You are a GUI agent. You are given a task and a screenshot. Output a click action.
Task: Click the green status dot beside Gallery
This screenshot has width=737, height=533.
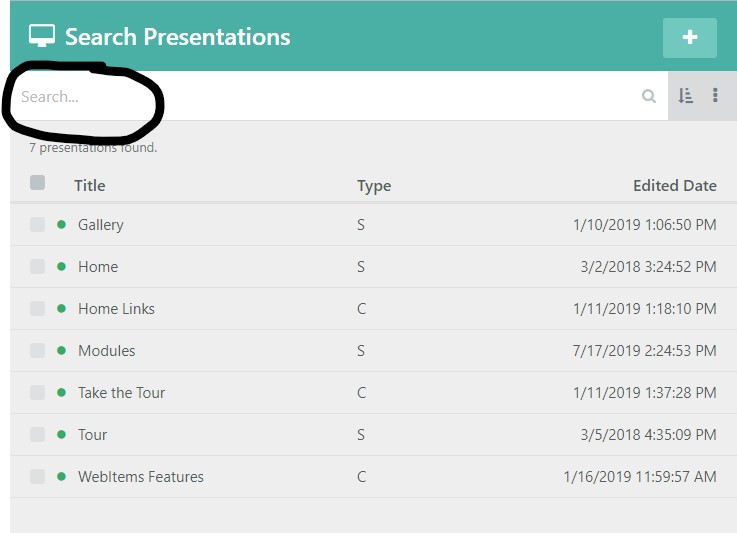(61, 224)
